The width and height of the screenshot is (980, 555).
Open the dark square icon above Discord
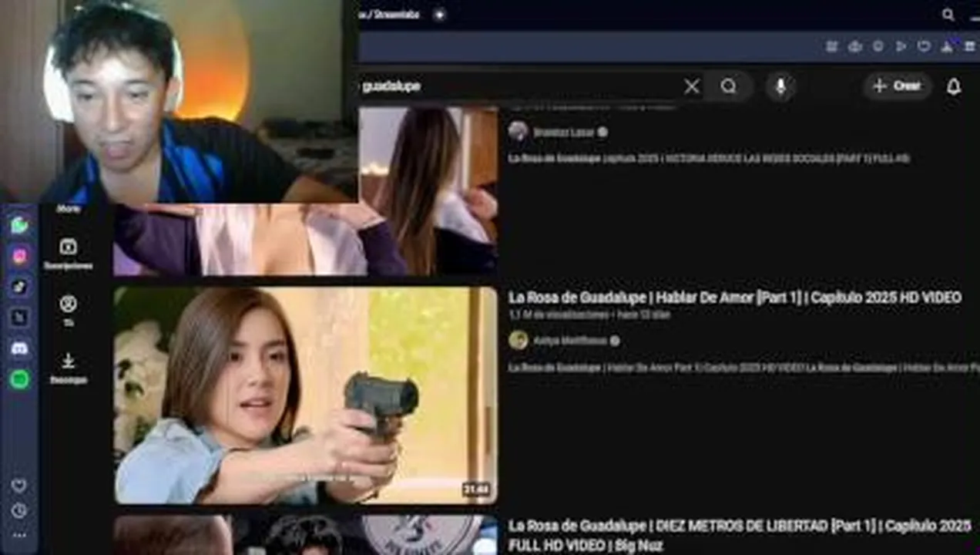[x=19, y=317]
